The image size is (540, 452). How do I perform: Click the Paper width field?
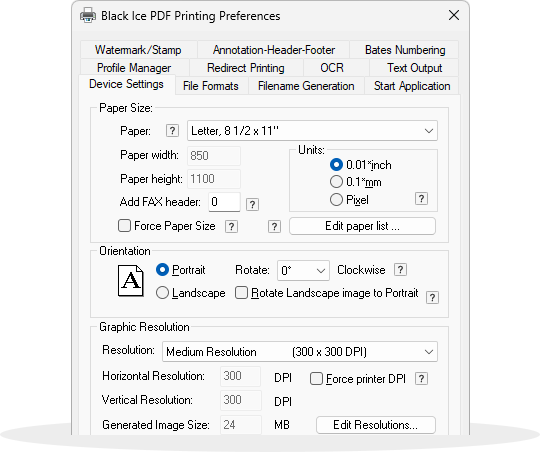click(x=214, y=156)
